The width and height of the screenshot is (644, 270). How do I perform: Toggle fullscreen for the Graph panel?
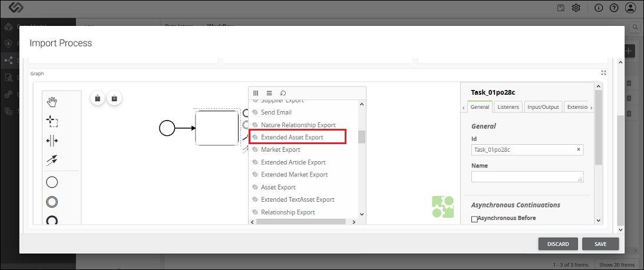(x=603, y=72)
